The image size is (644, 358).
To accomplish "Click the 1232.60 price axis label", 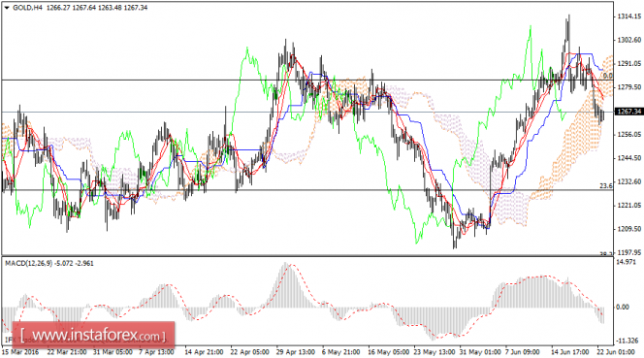I will click(629, 181).
